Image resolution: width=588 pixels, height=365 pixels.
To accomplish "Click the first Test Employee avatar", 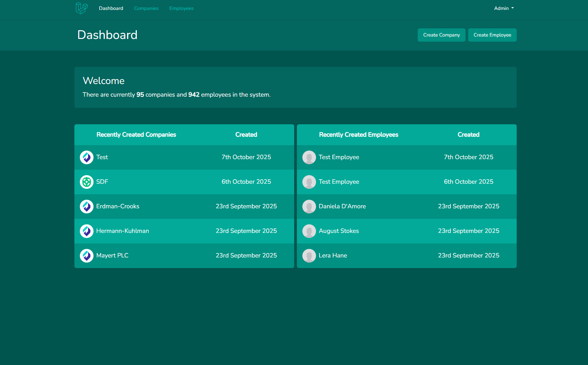I will pos(309,157).
